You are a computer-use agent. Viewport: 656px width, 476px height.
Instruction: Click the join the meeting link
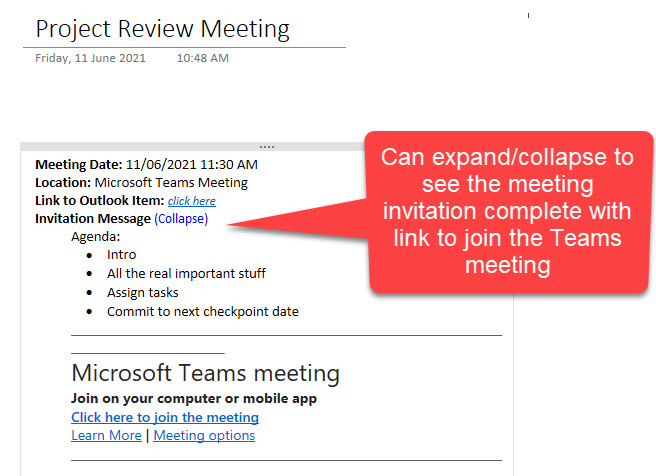pyautogui.click(x=165, y=417)
